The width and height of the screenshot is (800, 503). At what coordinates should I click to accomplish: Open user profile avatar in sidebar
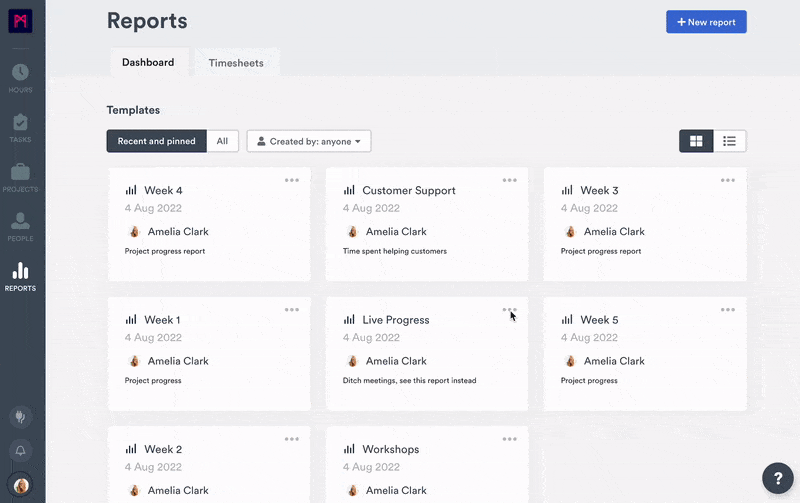point(20,486)
